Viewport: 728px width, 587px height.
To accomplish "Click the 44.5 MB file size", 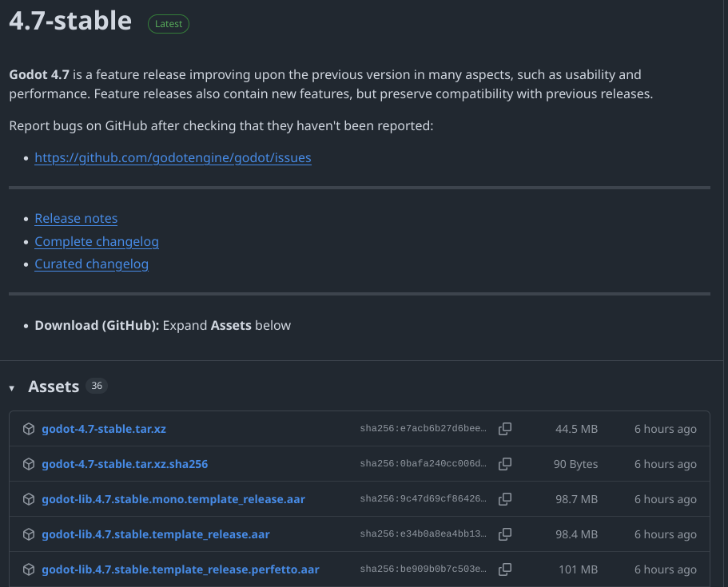I will pyautogui.click(x=577, y=429).
